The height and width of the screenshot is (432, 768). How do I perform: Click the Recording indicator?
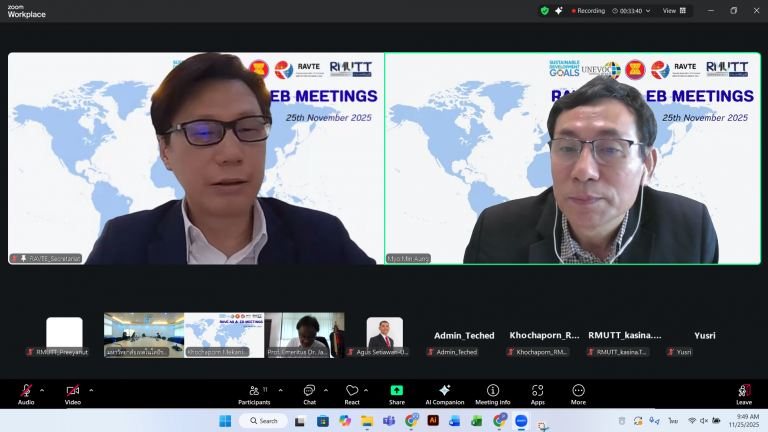point(587,10)
